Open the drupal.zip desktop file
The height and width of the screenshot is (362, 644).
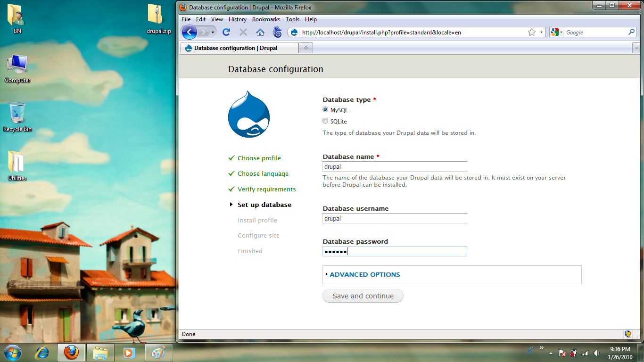156,15
